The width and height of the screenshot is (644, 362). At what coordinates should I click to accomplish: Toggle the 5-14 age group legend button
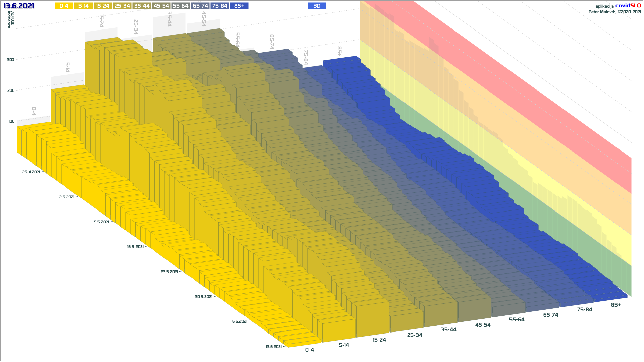point(84,6)
